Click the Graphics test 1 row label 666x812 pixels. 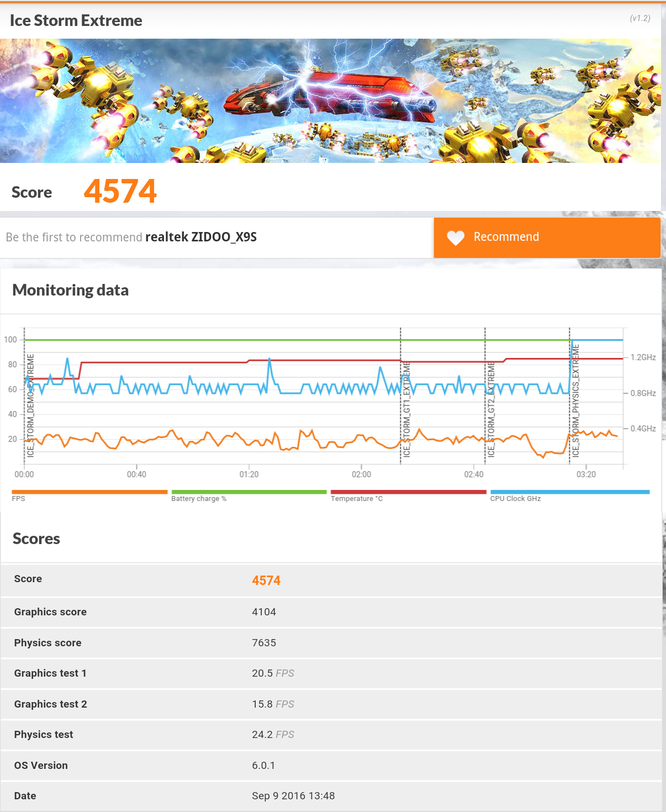pos(50,673)
